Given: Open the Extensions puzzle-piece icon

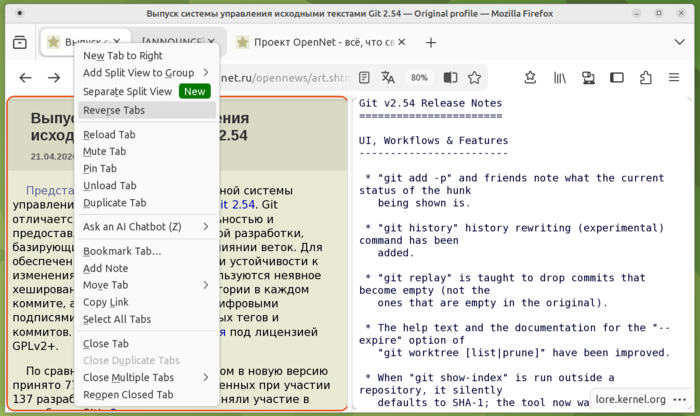Looking at the screenshot, I should [646, 78].
